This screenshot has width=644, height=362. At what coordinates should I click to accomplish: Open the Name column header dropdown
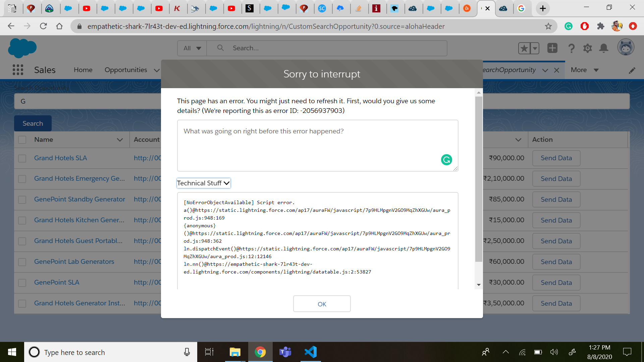[120, 139]
